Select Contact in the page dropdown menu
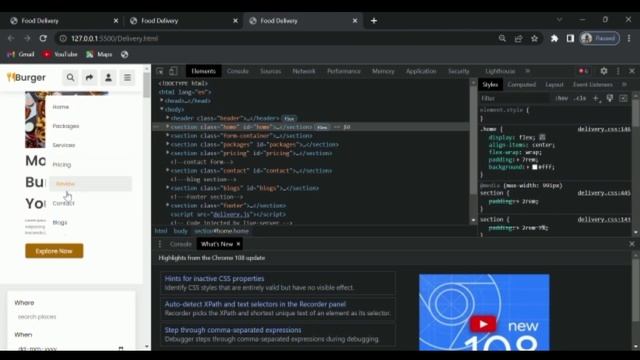This screenshot has width=640, height=360. [x=63, y=203]
